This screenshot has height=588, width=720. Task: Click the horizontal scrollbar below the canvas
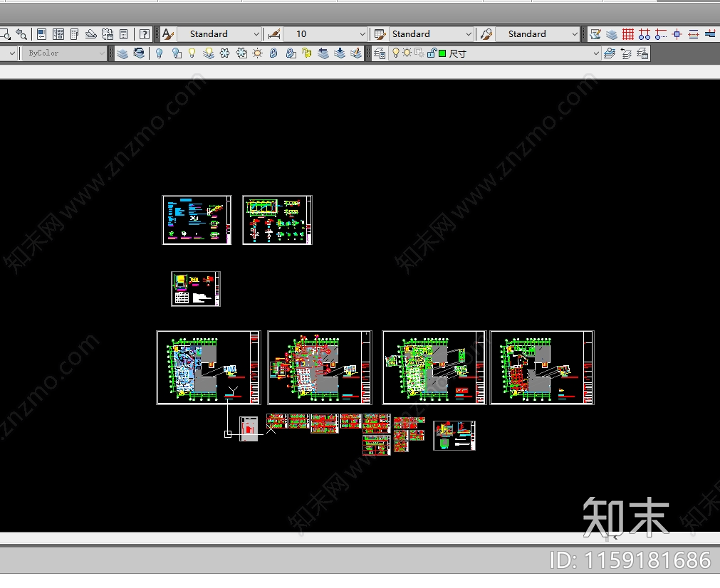tap(360, 538)
